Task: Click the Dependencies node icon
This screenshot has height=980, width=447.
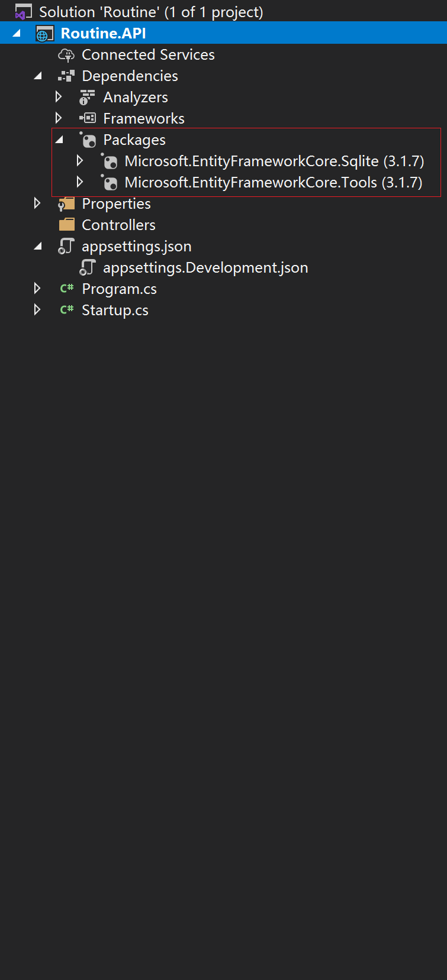Action: pyautogui.click(x=66, y=76)
